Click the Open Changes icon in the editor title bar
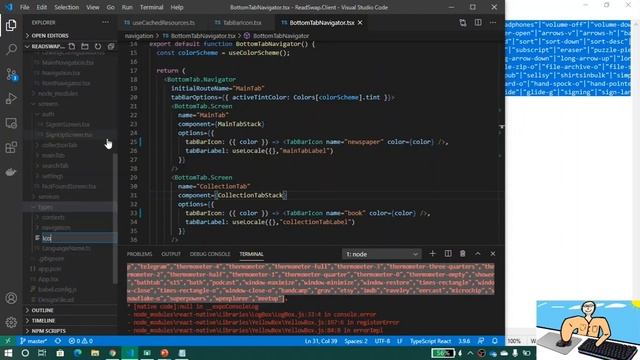The height and width of the screenshot is (360, 640). (462, 22)
